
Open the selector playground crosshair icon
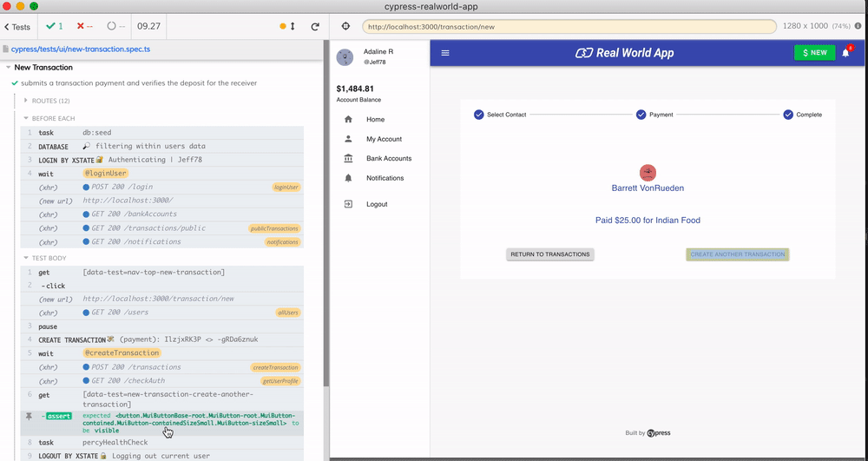pyautogui.click(x=345, y=26)
